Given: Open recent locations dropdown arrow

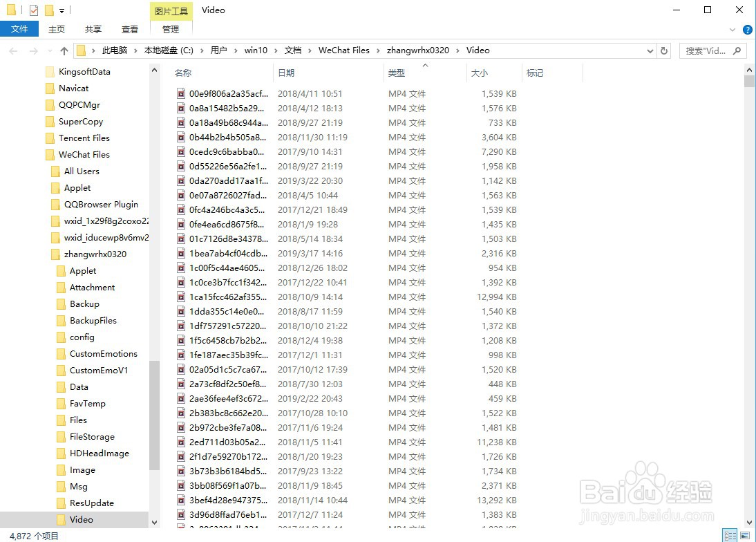Looking at the screenshot, I should (50, 50).
